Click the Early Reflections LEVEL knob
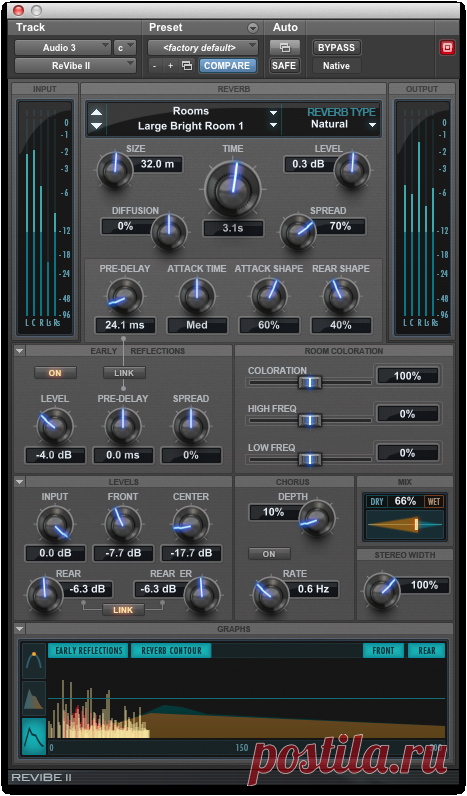Viewport: 467px width, 796px height. pyautogui.click(x=55, y=426)
